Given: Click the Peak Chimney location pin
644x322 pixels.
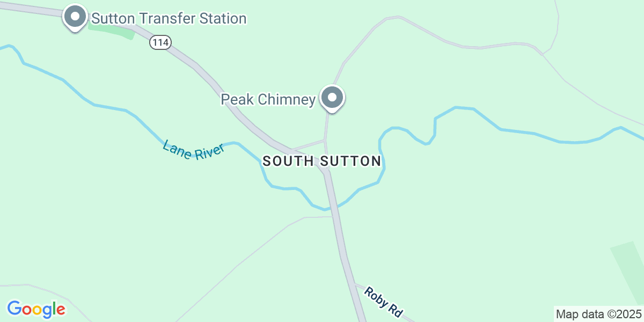Looking at the screenshot, I should click(x=332, y=99).
